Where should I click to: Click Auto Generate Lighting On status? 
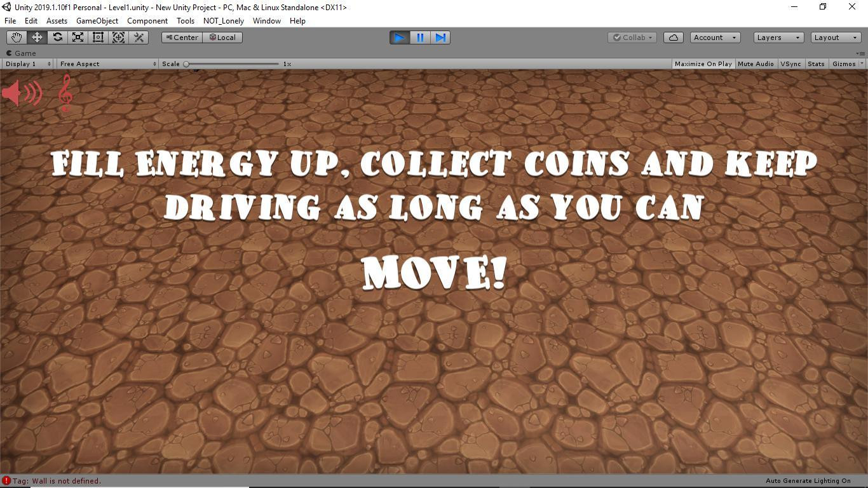click(x=808, y=481)
